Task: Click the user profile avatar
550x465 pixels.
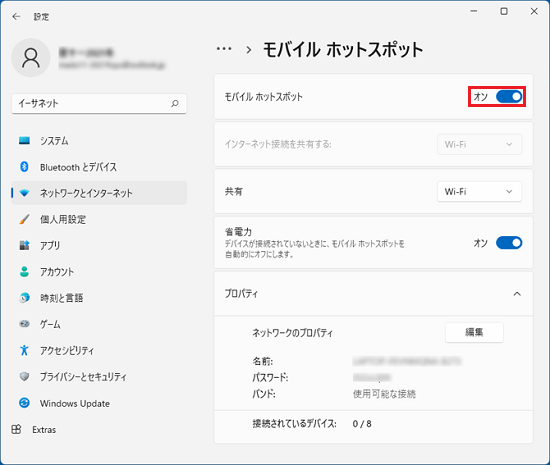Action: [31, 58]
